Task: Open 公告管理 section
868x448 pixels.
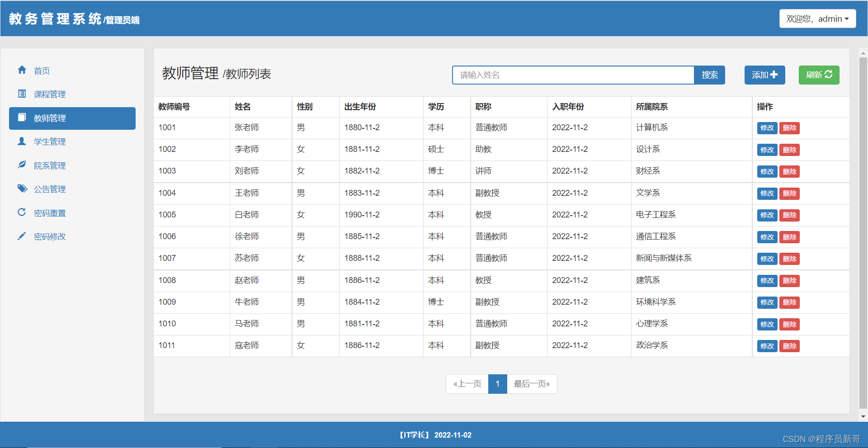Action: pos(72,189)
